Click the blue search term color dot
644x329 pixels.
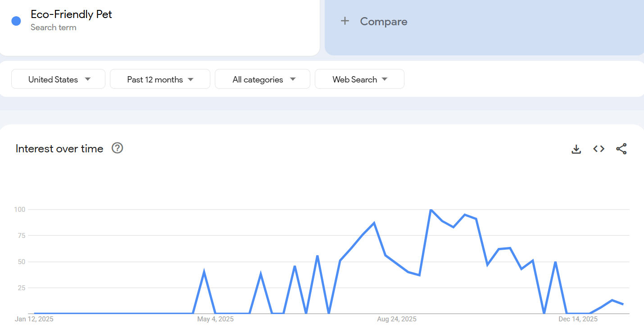click(16, 21)
